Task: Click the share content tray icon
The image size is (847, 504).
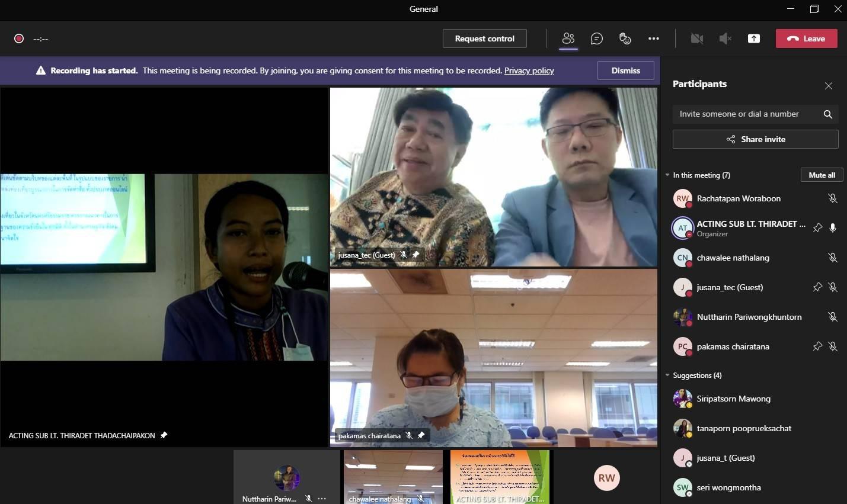Action: pos(754,38)
